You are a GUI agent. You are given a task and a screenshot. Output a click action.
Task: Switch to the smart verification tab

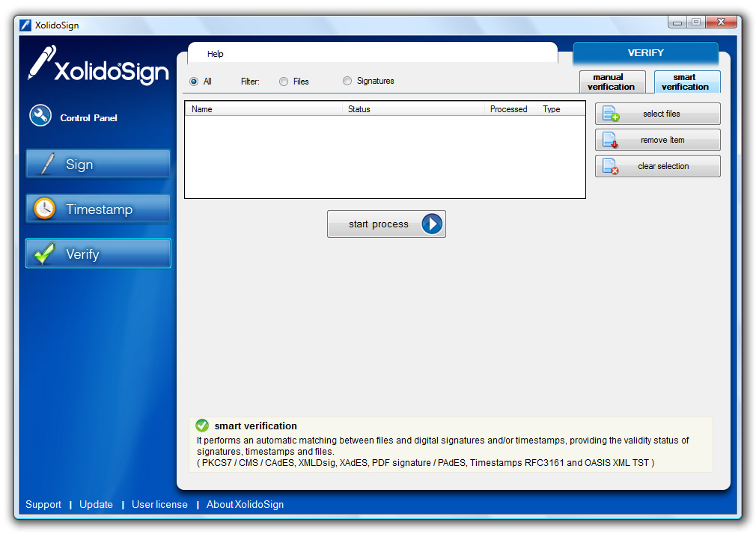pyautogui.click(x=686, y=82)
